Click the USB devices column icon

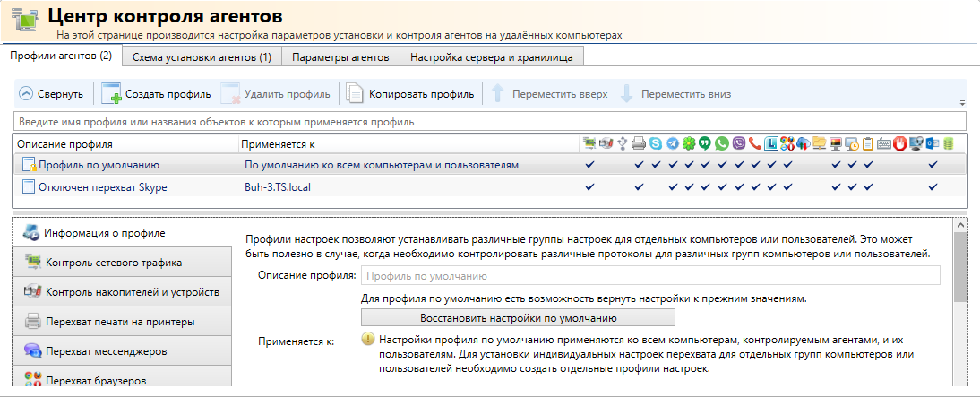click(x=623, y=143)
